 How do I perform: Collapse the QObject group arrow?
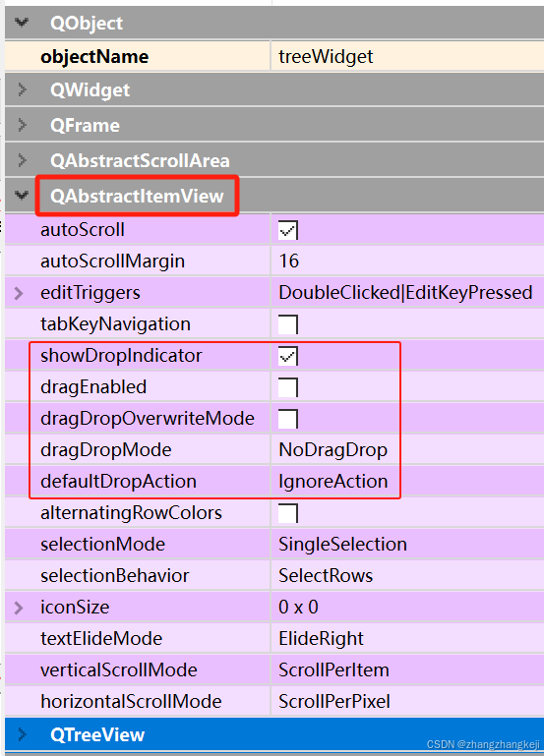22,23
